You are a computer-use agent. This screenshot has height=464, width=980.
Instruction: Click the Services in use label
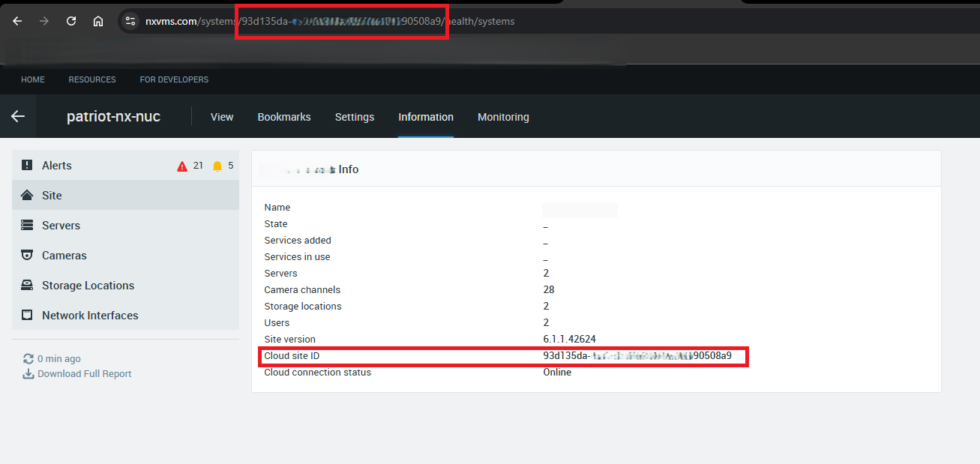click(297, 257)
